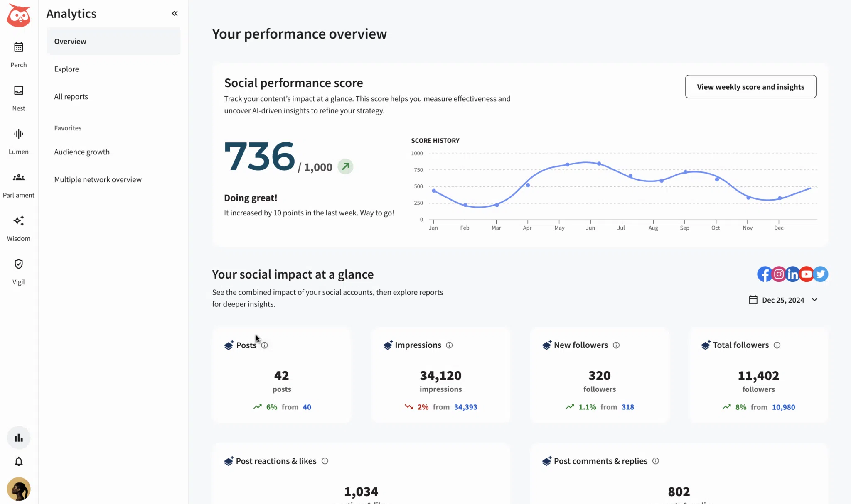Viewport: 851px width, 504px height.
Task: Click the previous posts value 40
Action: (x=307, y=407)
